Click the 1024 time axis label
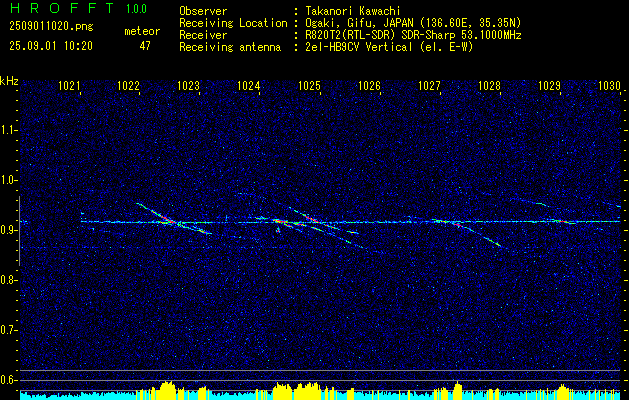629x400 pixels. pos(249,85)
